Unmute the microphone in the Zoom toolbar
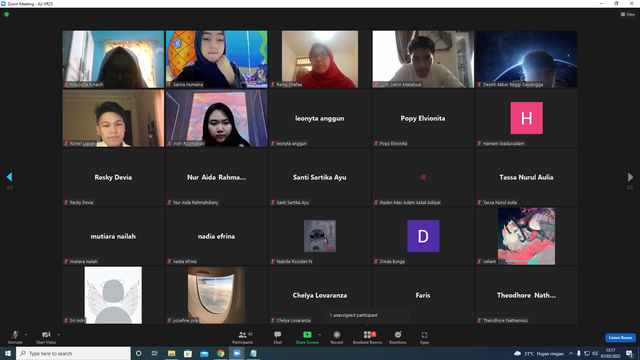 point(15,337)
